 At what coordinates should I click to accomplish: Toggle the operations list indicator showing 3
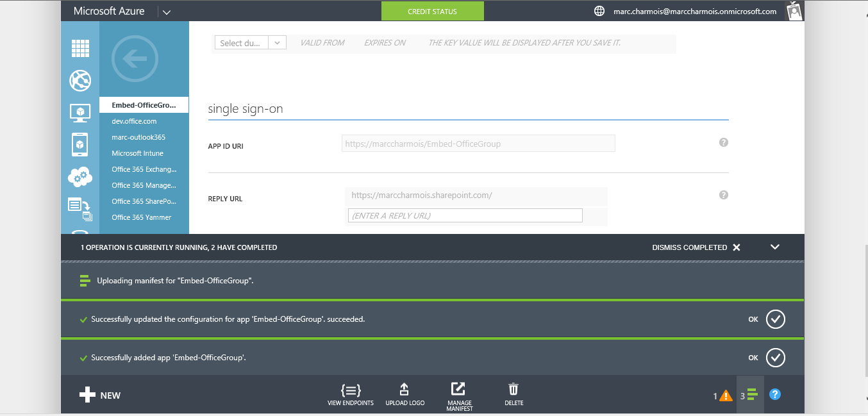(x=750, y=395)
